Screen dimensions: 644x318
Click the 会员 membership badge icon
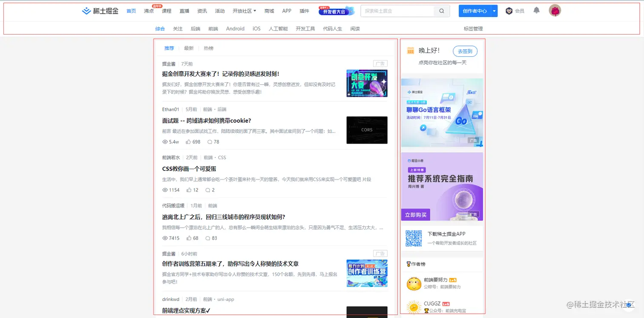509,11
